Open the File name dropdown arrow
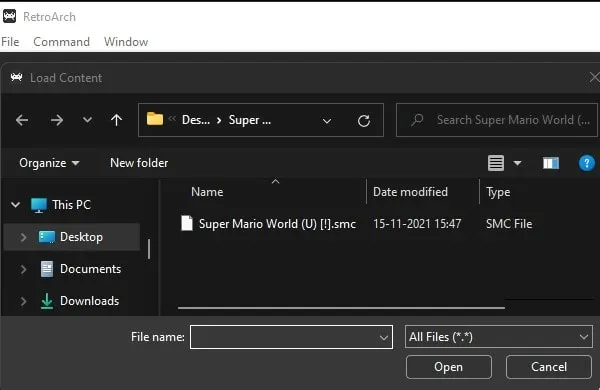The width and height of the screenshot is (600, 390). (x=383, y=338)
